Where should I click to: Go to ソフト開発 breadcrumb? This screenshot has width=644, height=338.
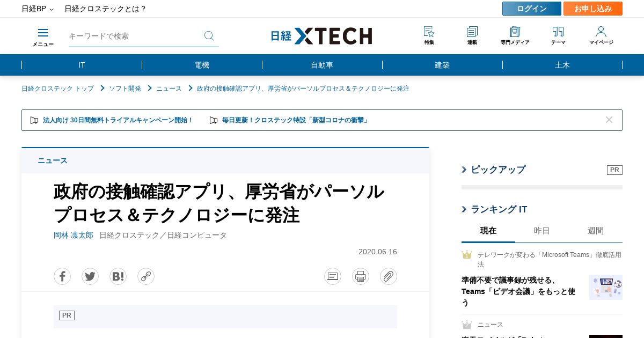[125, 89]
